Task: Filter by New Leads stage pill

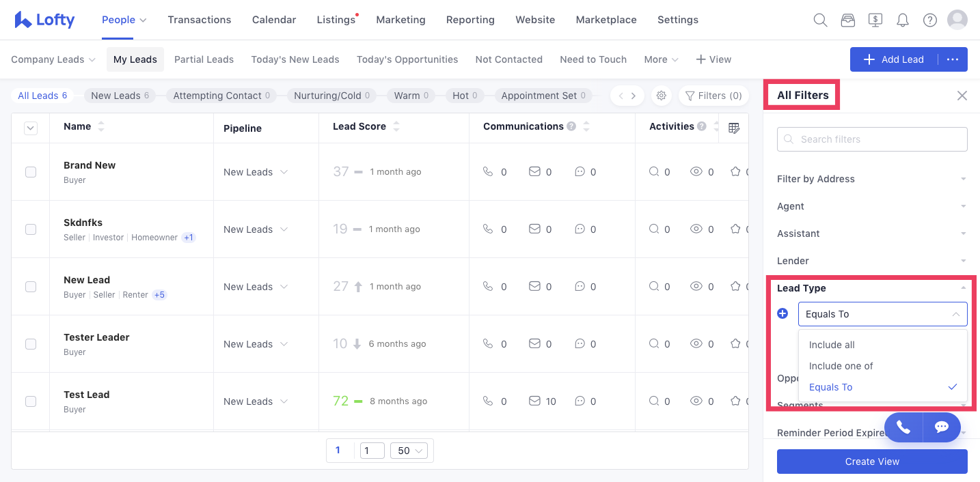Action: (120, 96)
